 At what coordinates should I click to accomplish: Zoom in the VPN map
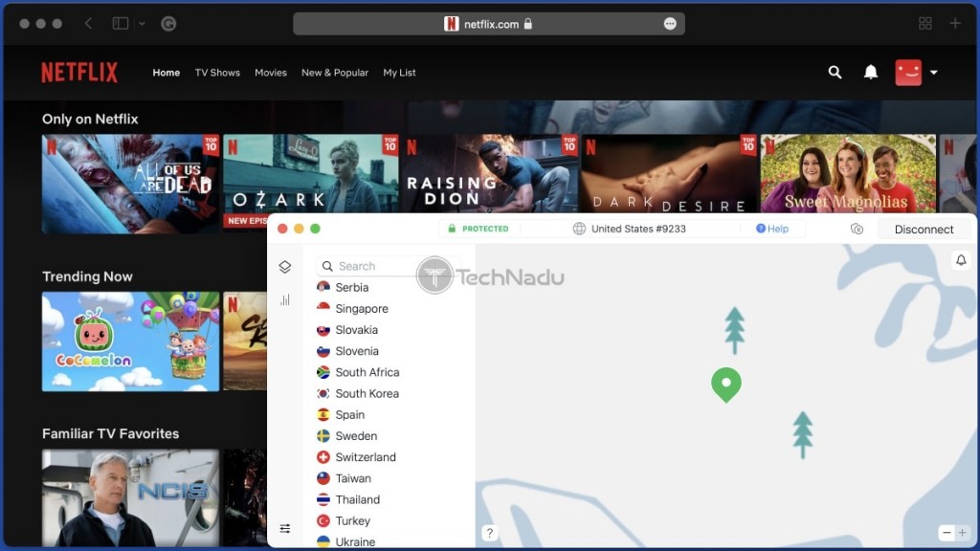coord(963,532)
